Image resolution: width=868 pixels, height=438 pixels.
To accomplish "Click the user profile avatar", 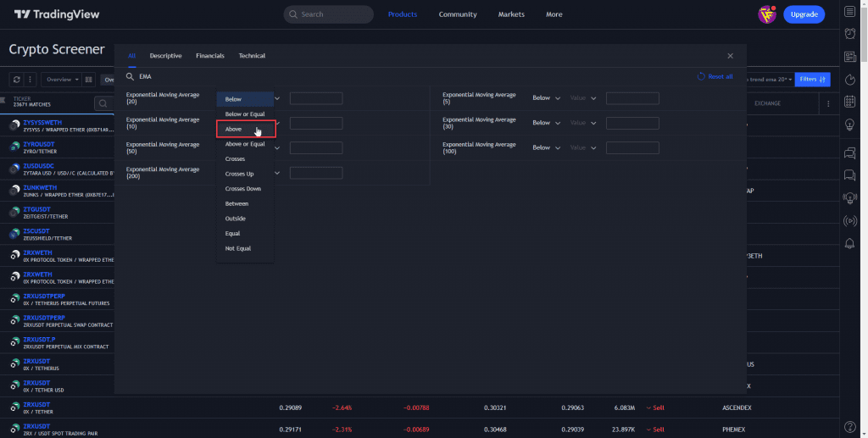I will click(766, 14).
